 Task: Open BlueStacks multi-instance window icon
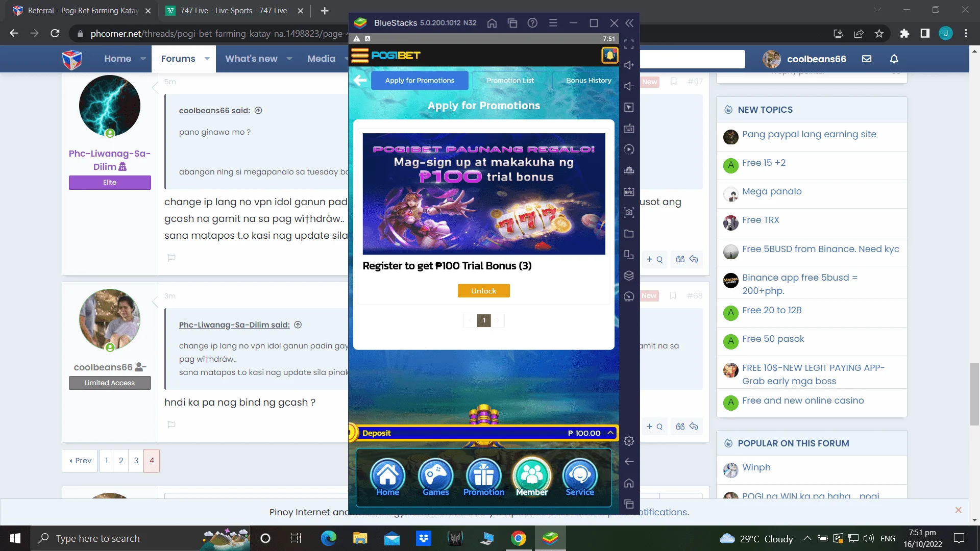(512, 23)
